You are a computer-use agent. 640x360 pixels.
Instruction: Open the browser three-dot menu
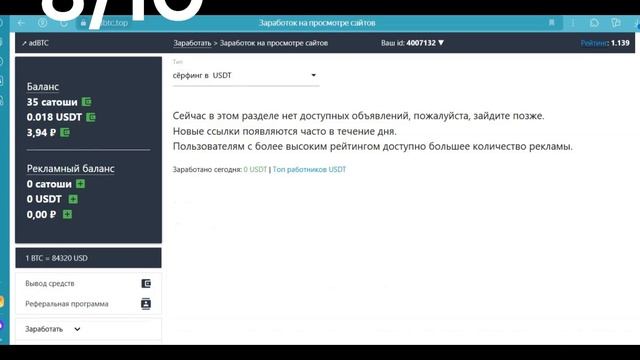pyautogui.click(x=573, y=23)
